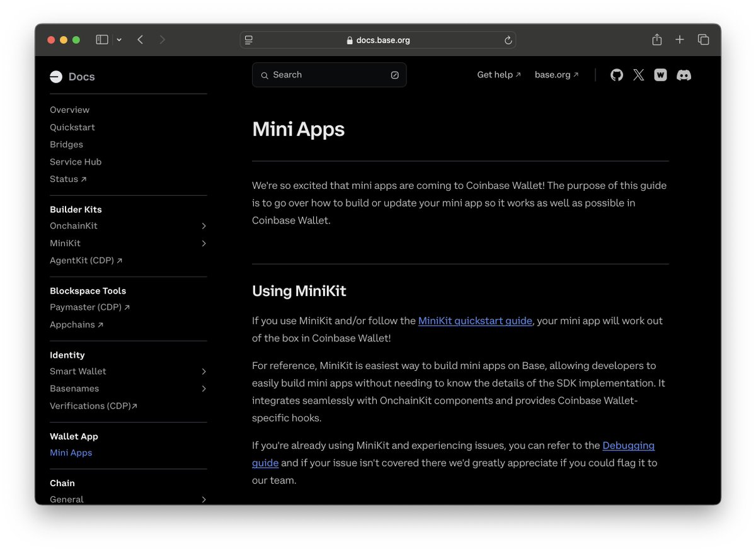Click the Docs title text
Screen dimensions: 756x551
82,77
